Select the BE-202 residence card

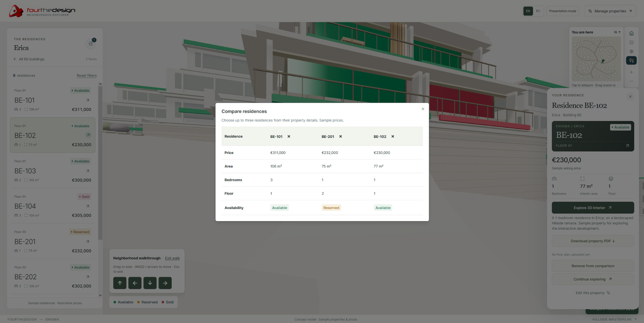53,276
